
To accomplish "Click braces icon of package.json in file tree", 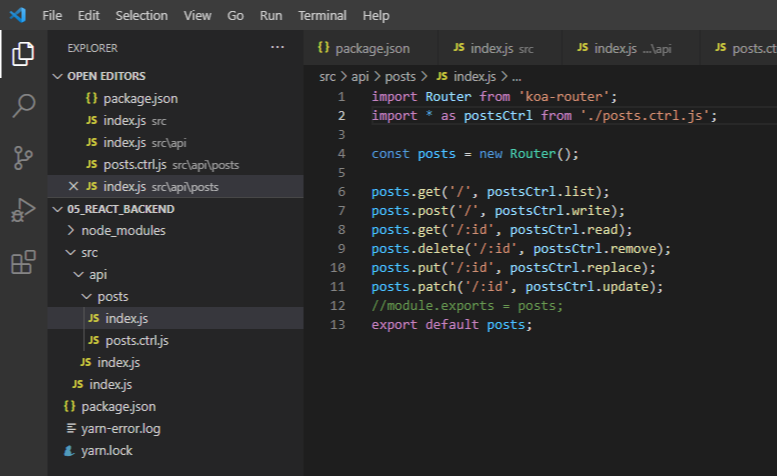I will click(x=70, y=406).
